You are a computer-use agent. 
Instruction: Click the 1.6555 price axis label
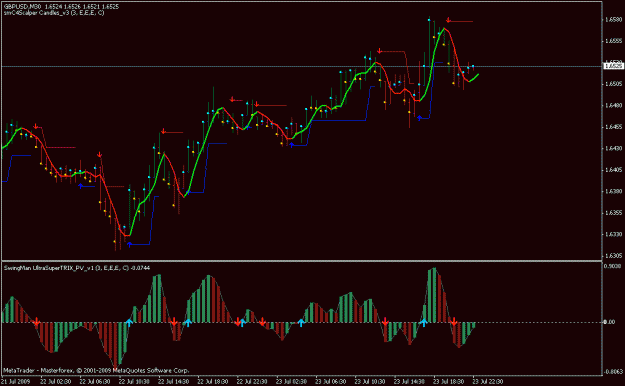613,41
